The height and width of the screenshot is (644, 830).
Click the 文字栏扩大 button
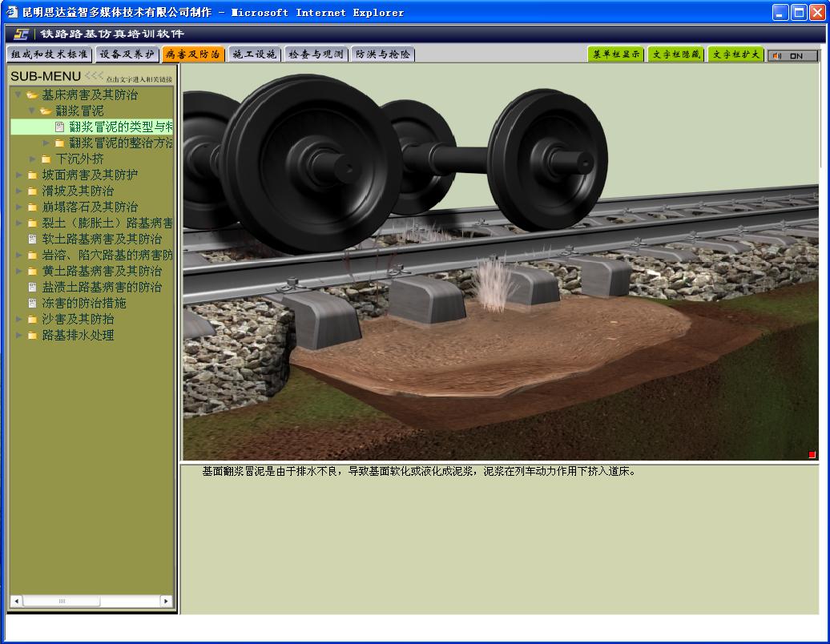point(735,54)
